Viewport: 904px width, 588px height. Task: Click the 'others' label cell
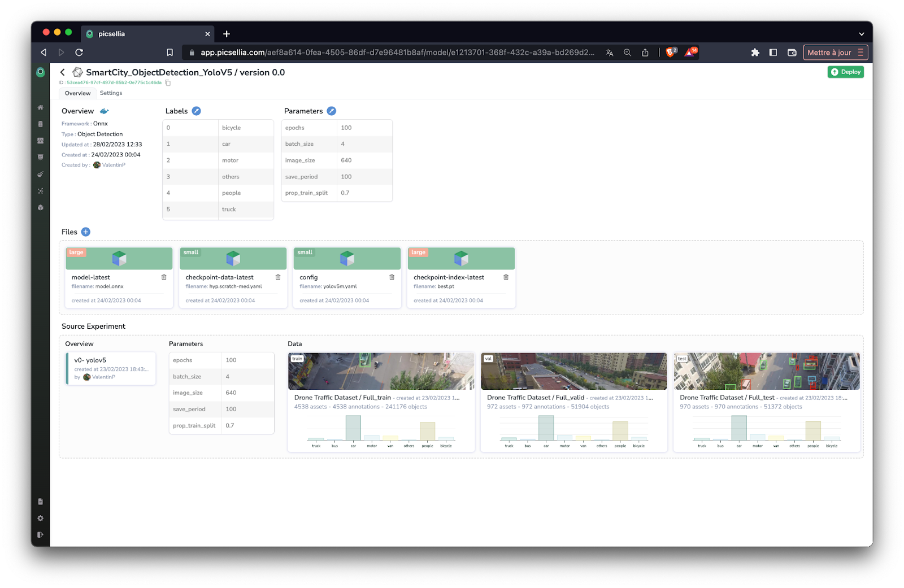tap(246, 177)
